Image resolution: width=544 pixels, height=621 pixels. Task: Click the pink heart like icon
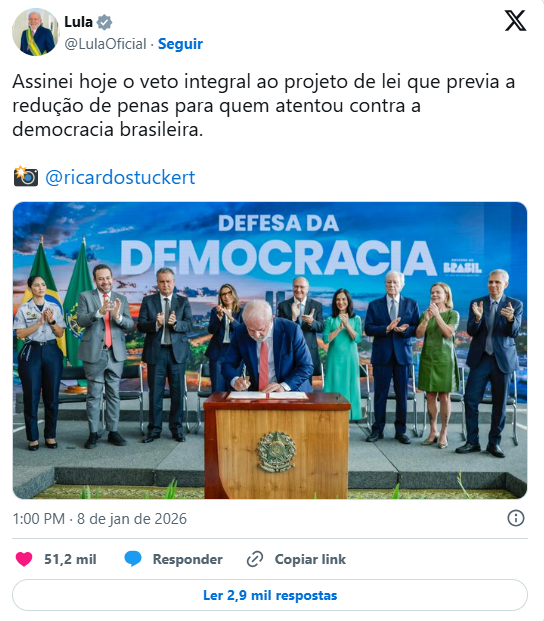[24, 559]
